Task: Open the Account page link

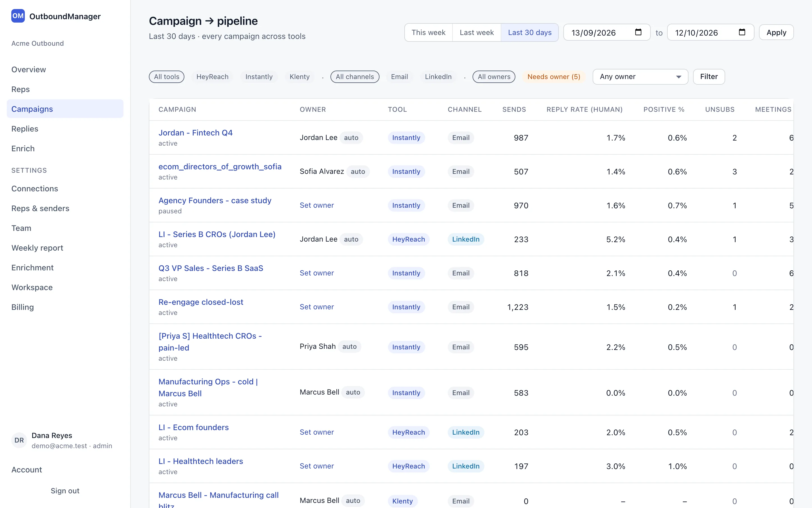Action: [x=65, y=470]
